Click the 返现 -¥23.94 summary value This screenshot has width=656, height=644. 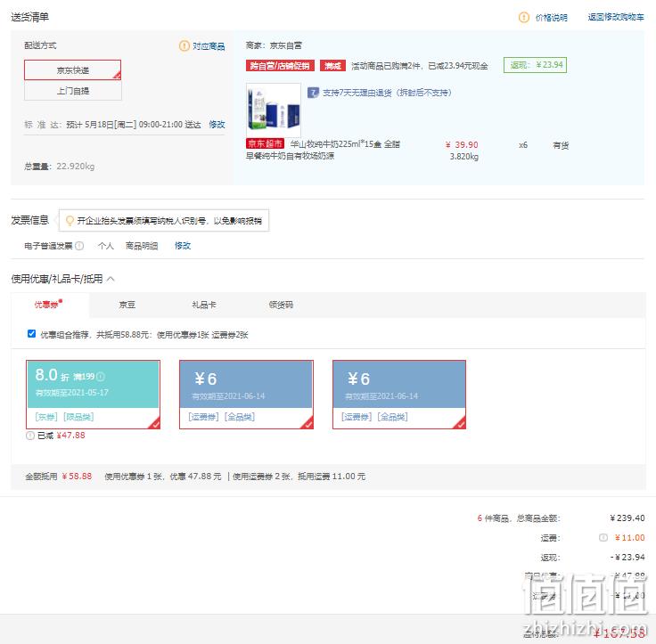(627, 557)
